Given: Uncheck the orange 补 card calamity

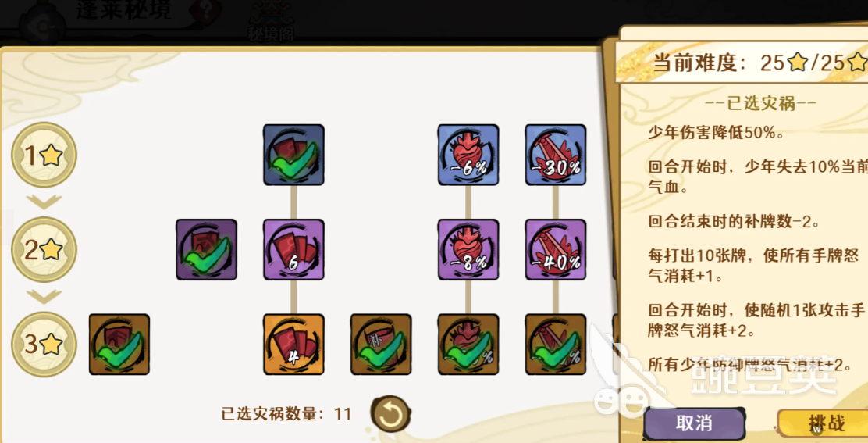Looking at the screenshot, I should [x=381, y=345].
